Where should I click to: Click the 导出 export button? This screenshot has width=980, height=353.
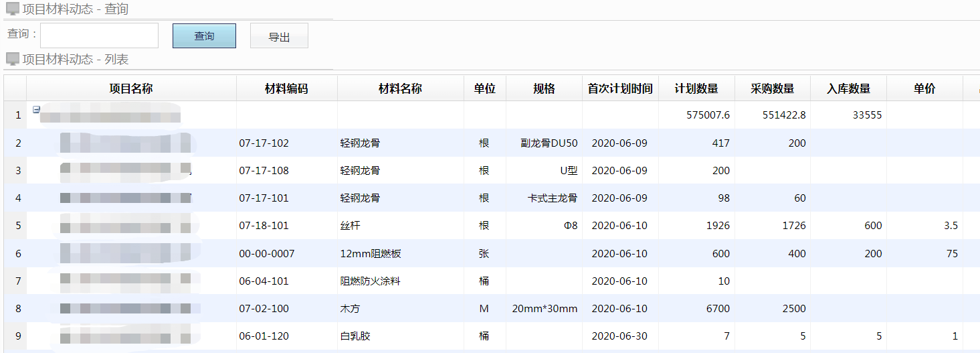coord(279,36)
